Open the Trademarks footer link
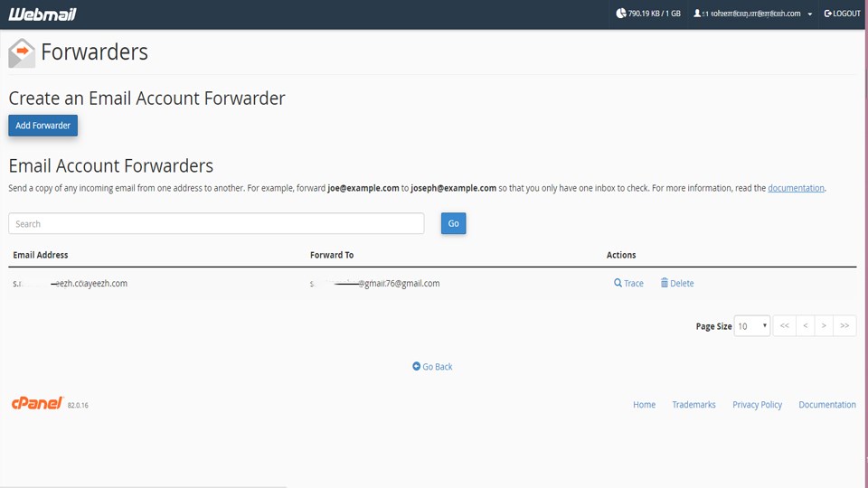The height and width of the screenshot is (488, 868). point(693,405)
